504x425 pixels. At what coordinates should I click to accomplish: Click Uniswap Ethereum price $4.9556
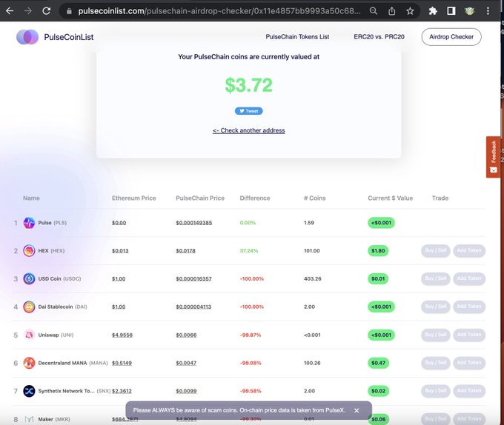[x=122, y=335]
